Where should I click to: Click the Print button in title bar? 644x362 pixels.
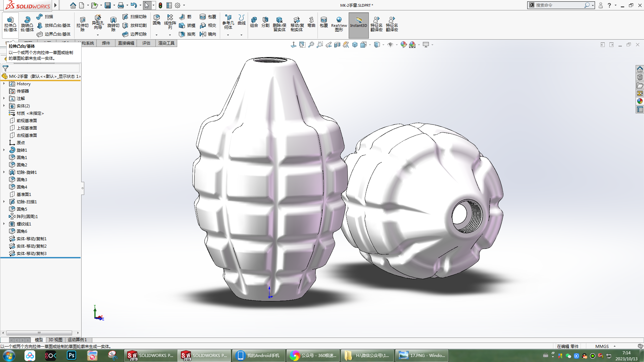121,5
